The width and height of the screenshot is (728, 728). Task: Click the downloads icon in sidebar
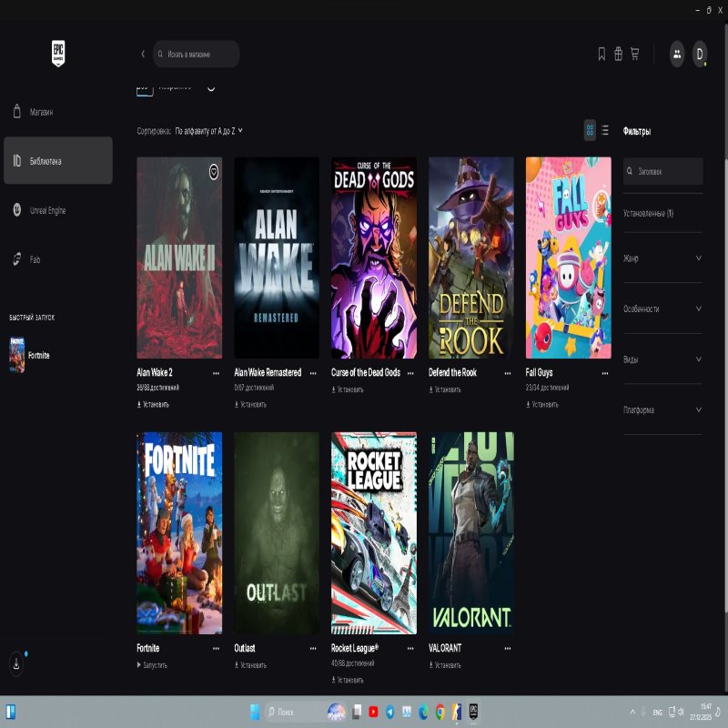pos(16,664)
